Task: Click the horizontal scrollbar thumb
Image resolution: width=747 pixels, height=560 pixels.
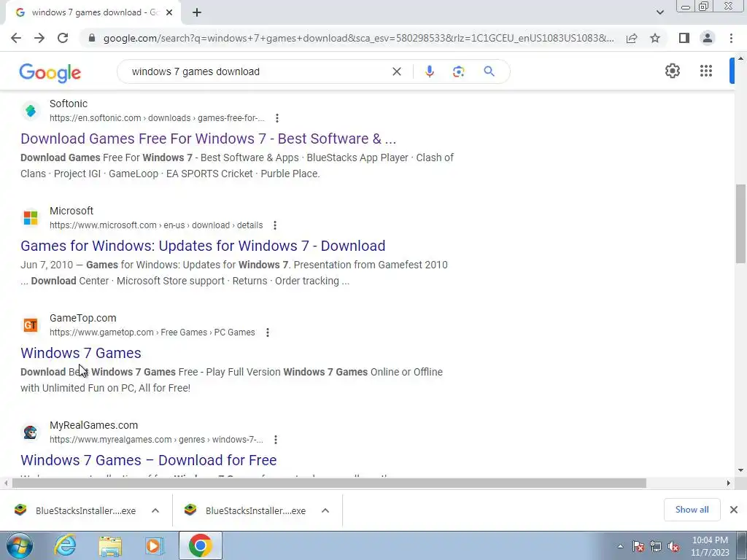Action: pos(329,483)
